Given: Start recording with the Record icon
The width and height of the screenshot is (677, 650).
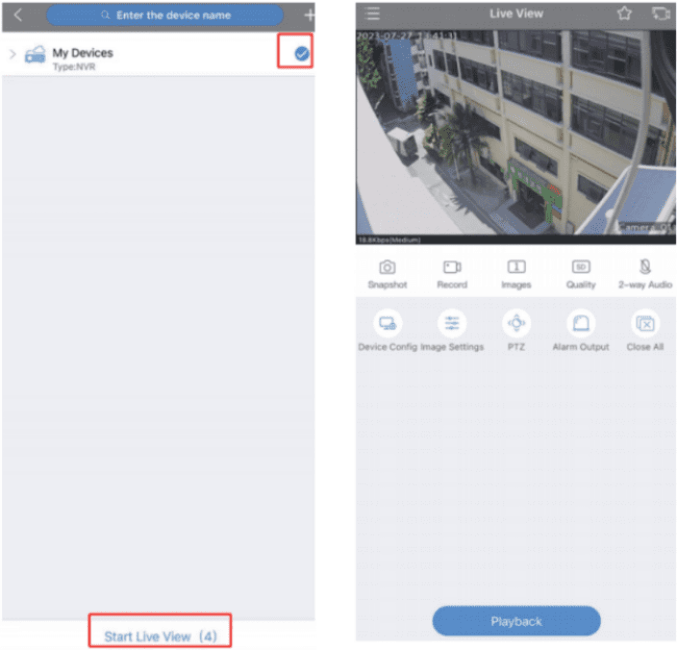Looking at the screenshot, I should click(x=452, y=267).
